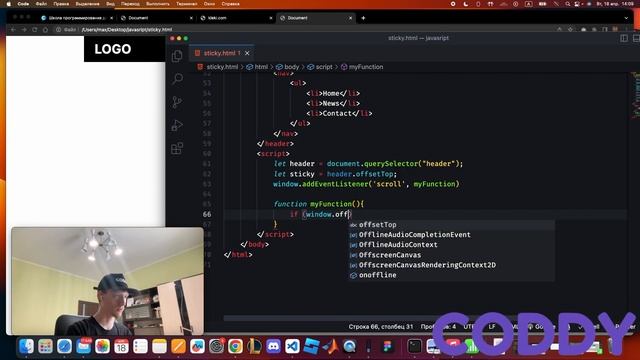This screenshot has height=360, width=640.
Task: Select onoffline autocomplete suggestion
Action: 451,275
